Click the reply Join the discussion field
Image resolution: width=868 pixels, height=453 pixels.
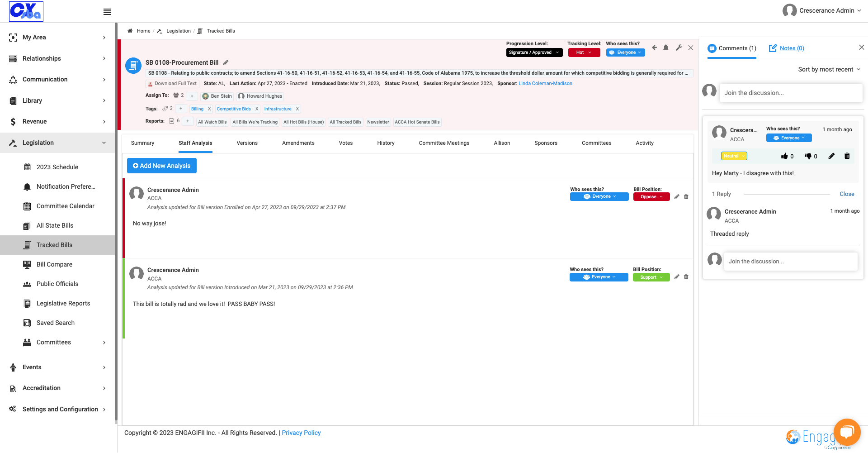pyautogui.click(x=790, y=262)
